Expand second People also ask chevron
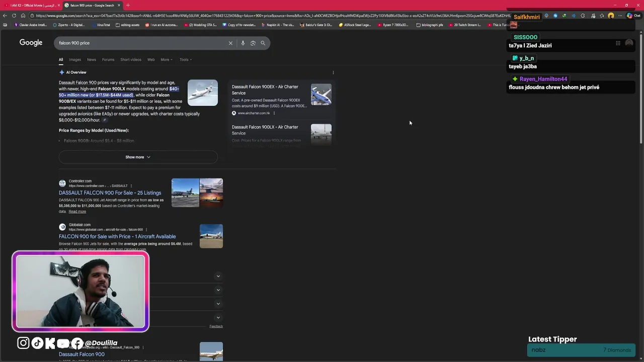 pos(218,290)
